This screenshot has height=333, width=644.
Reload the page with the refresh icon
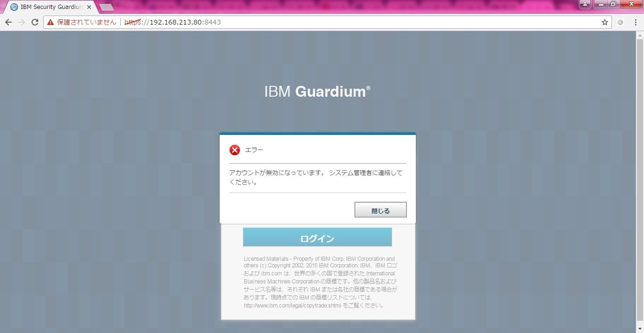(x=35, y=22)
